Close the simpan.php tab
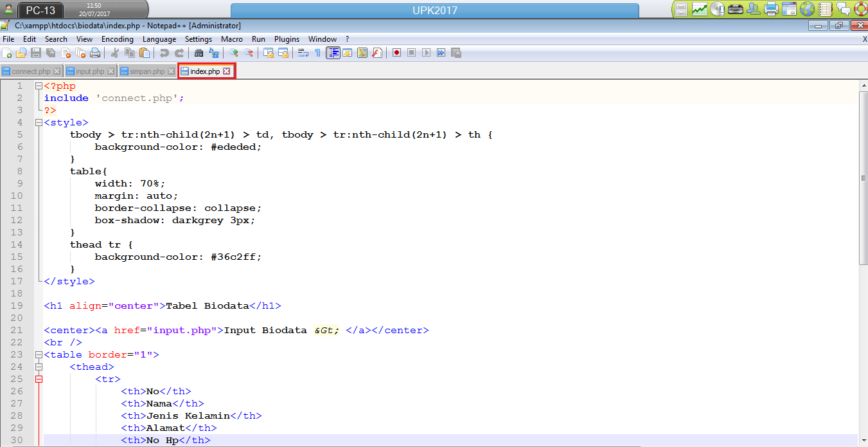868x447 pixels. coord(170,71)
